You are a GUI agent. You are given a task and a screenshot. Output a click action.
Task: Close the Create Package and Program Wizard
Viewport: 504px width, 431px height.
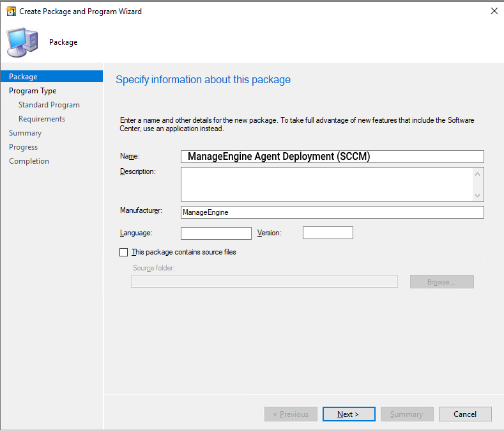tap(494, 11)
